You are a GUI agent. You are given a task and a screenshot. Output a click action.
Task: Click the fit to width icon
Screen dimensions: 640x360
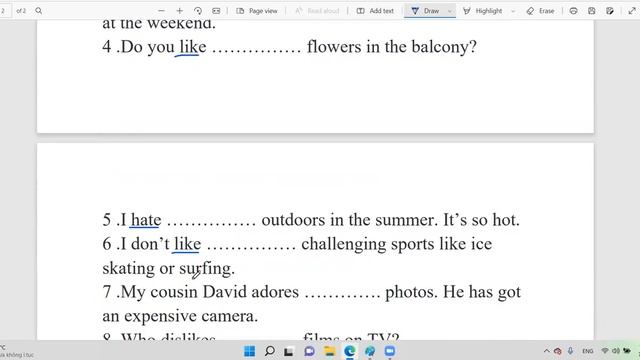click(216, 11)
